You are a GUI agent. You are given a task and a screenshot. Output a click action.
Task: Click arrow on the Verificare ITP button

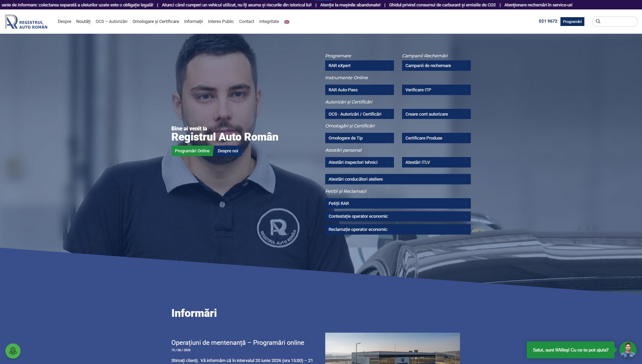click(466, 90)
